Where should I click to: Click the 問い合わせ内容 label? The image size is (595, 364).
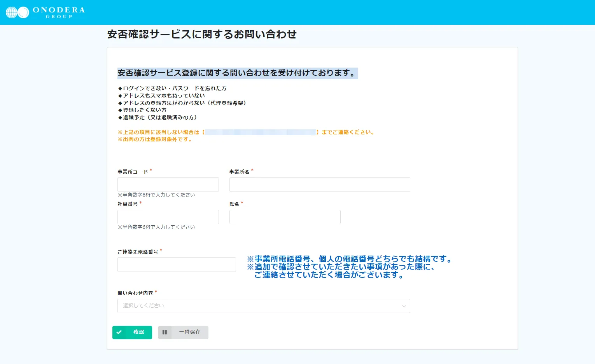[x=135, y=293]
